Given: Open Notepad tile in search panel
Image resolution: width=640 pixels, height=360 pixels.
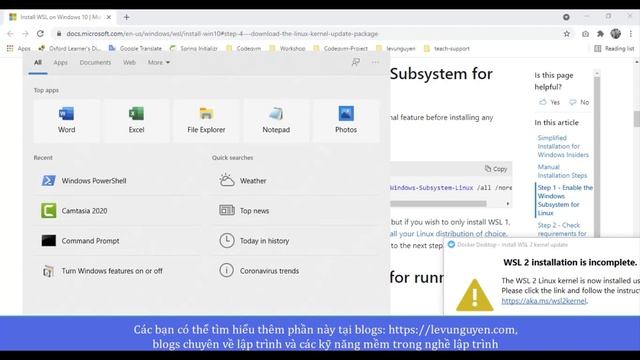Looking at the screenshot, I should (x=276, y=120).
